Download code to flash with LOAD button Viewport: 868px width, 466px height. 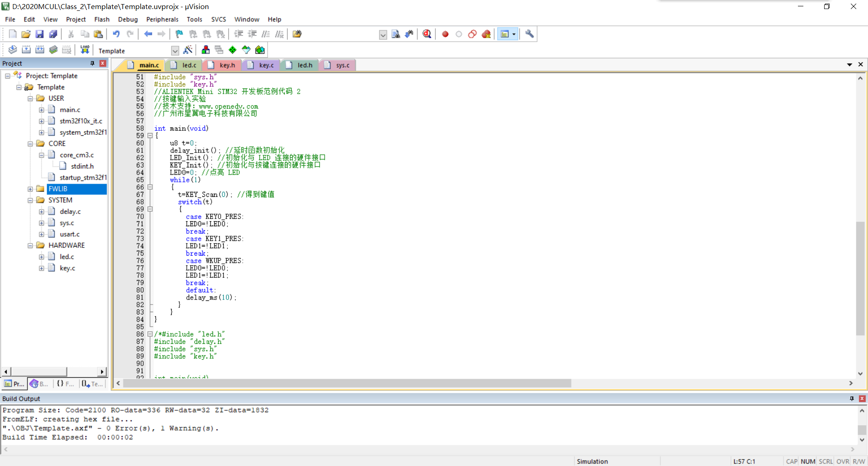pos(85,50)
